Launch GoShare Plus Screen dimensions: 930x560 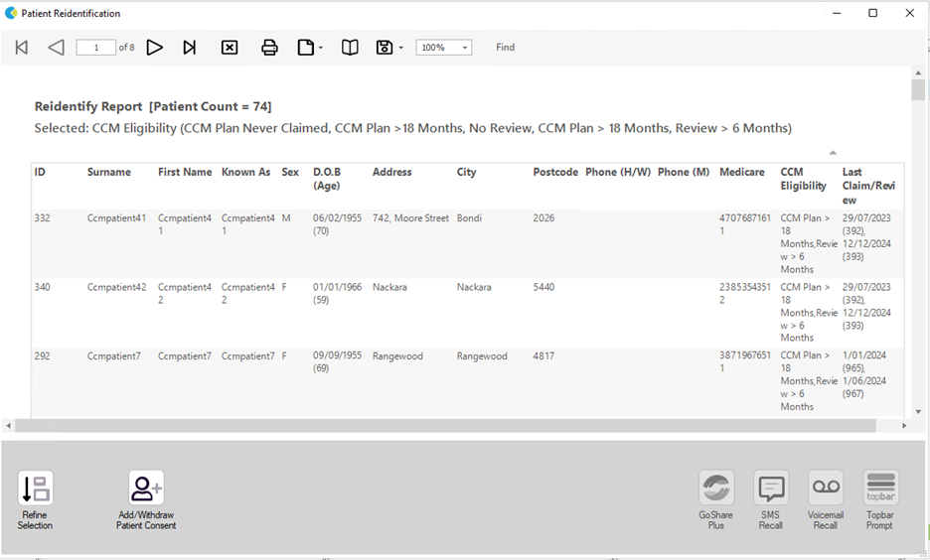click(x=716, y=500)
